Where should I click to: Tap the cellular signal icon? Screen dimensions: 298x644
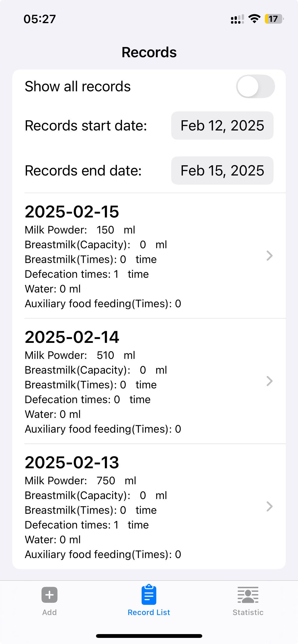click(x=237, y=19)
